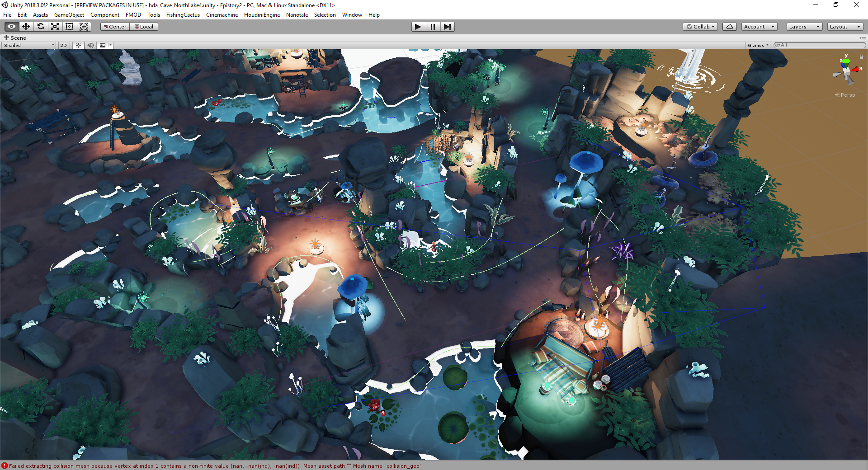Toggle scene audio speaker icon
868x470 pixels.
tap(90, 45)
